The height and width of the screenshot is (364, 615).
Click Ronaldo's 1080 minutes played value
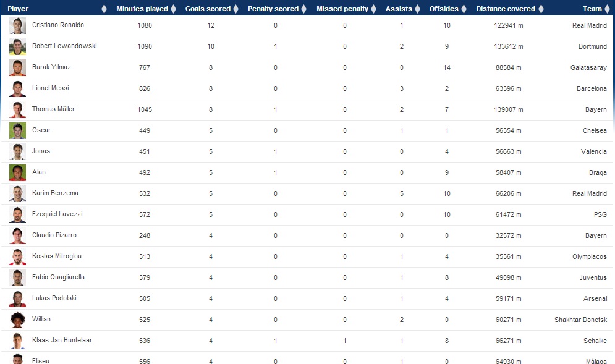[145, 25]
